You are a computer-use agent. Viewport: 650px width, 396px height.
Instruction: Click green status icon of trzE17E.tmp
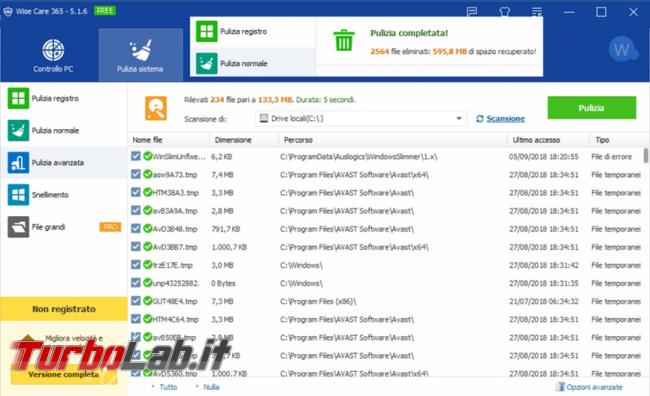click(148, 265)
